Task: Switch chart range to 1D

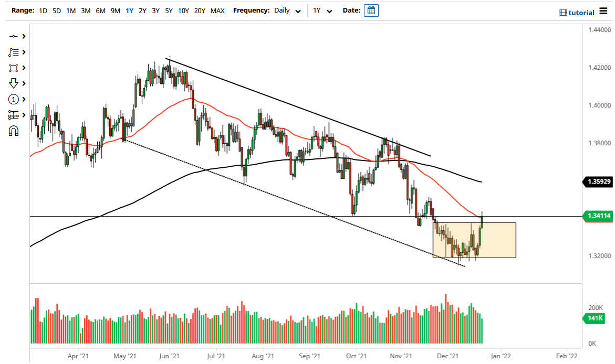Action: (43, 10)
